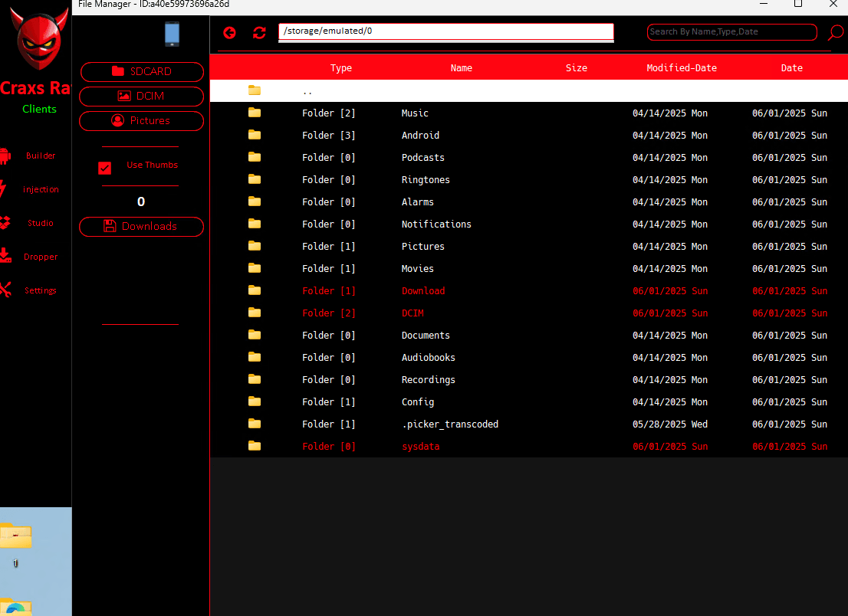Sort by the Modified-Date column header
Screen dimensions: 848x616
(682, 67)
